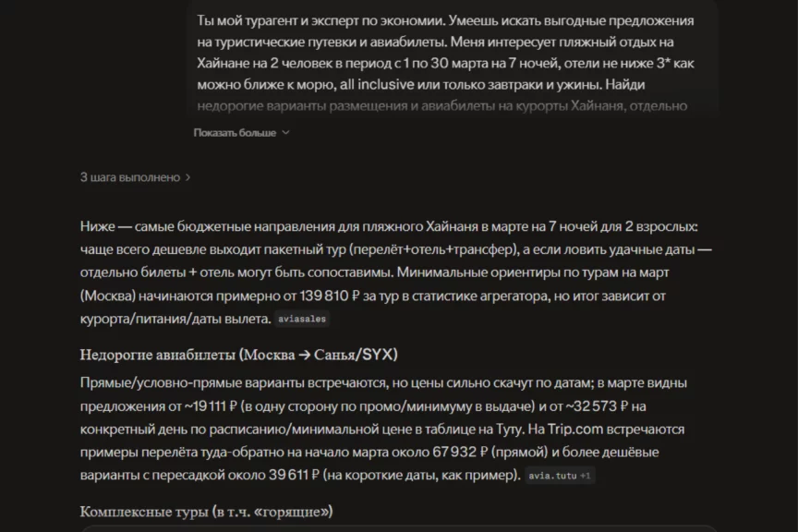Expand the 3 шага выполнено steps summary

(130, 177)
